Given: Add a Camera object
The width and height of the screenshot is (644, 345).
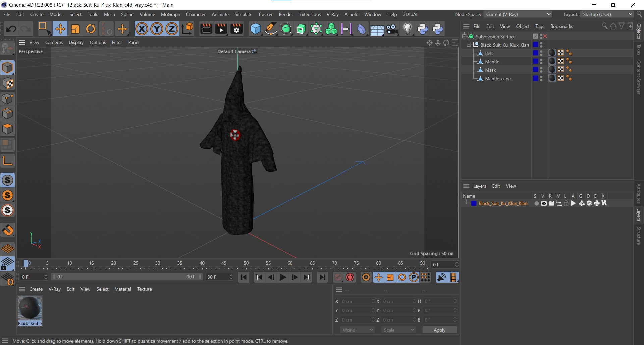Looking at the screenshot, I should tap(392, 29).
